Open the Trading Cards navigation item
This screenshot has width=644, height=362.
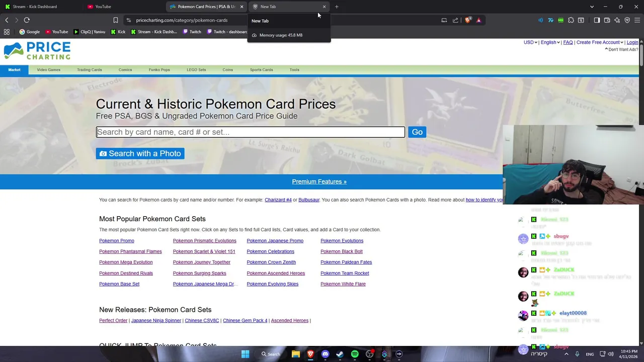pyautogui.click(x=90, y=70)
